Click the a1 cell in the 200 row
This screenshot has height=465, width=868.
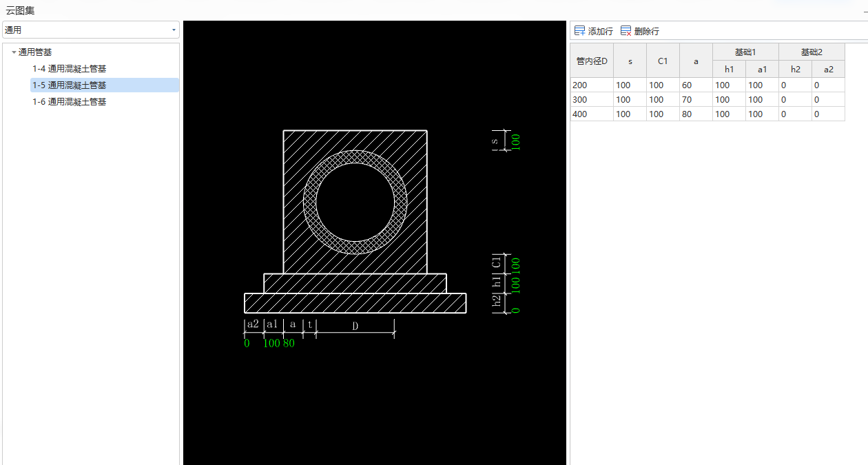click(x=762, y=85)
